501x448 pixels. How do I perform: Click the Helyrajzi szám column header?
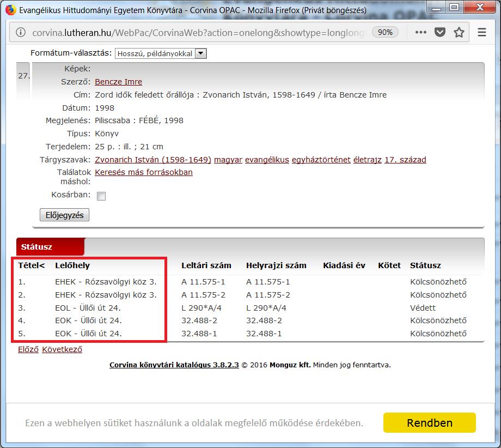277,265
